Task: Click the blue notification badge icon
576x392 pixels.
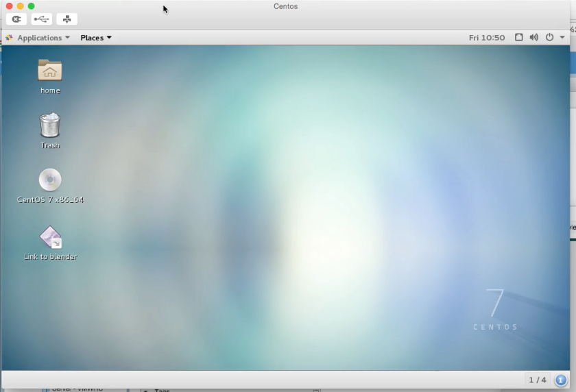Action: click(x=561, y=380)
